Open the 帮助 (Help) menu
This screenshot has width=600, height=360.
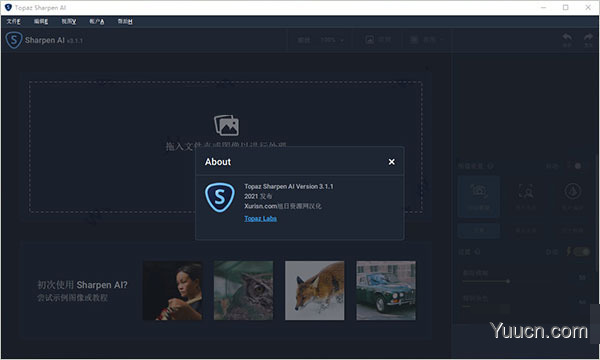point(125,21)
